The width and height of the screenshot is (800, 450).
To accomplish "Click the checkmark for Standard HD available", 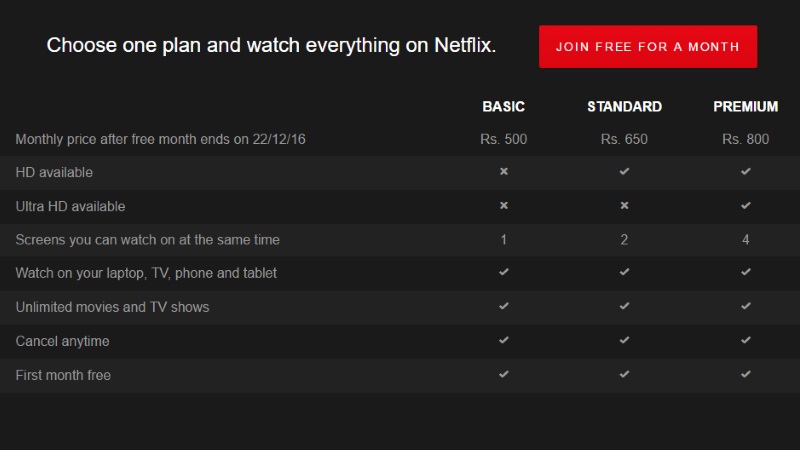I will coord(624,171).
